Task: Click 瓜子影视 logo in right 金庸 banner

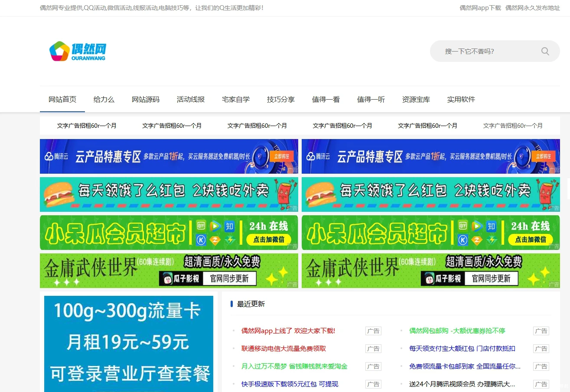Action: click(x=443, y=279)
